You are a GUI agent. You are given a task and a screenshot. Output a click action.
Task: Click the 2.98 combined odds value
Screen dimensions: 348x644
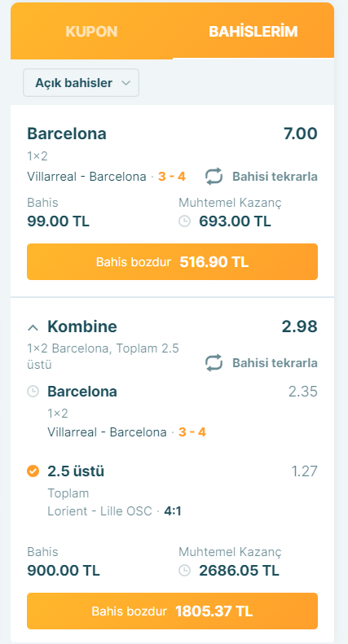tap(299, 326)
